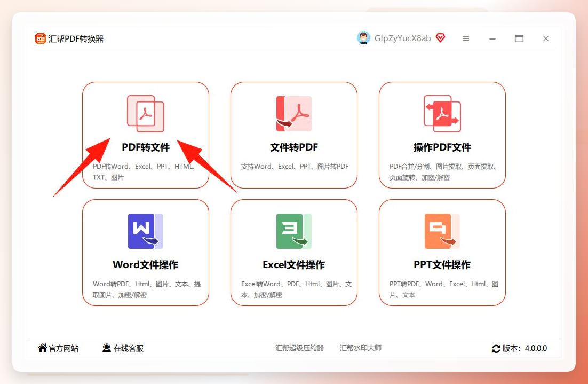
Task: Select the 文件转PDF card title
Action: [x=293, y=147]
